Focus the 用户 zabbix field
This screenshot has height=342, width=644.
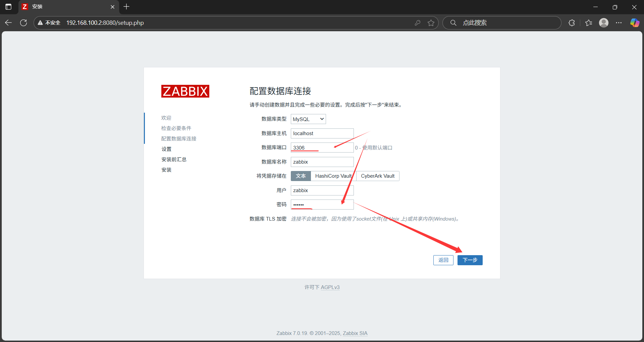(x=322, y=190)
